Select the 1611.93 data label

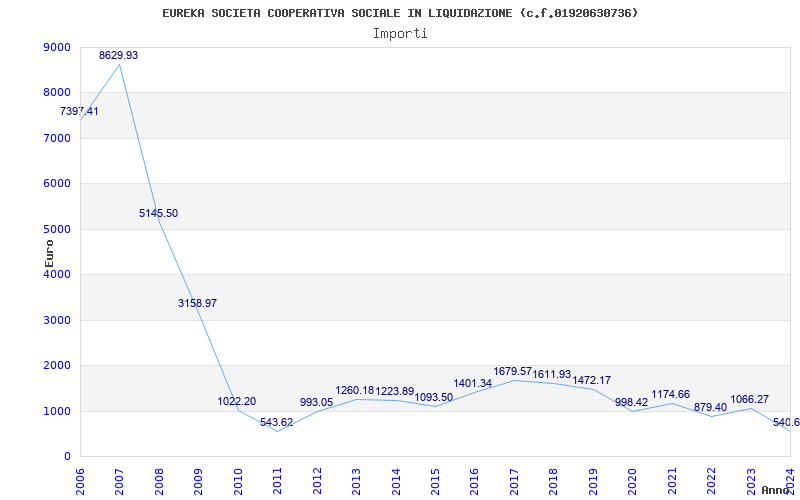pos(552,374)
